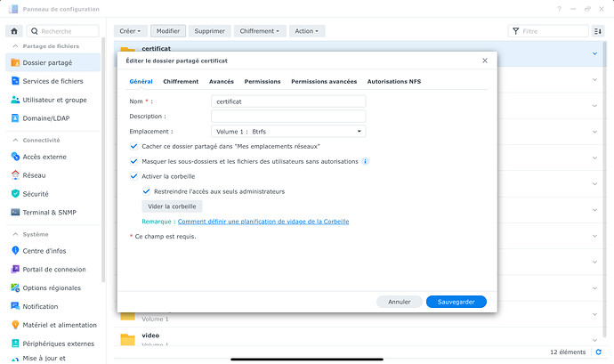Open Domaine/LDAP settings
The width and height of the screenshot is (614, 364).
tap(48, 117)
